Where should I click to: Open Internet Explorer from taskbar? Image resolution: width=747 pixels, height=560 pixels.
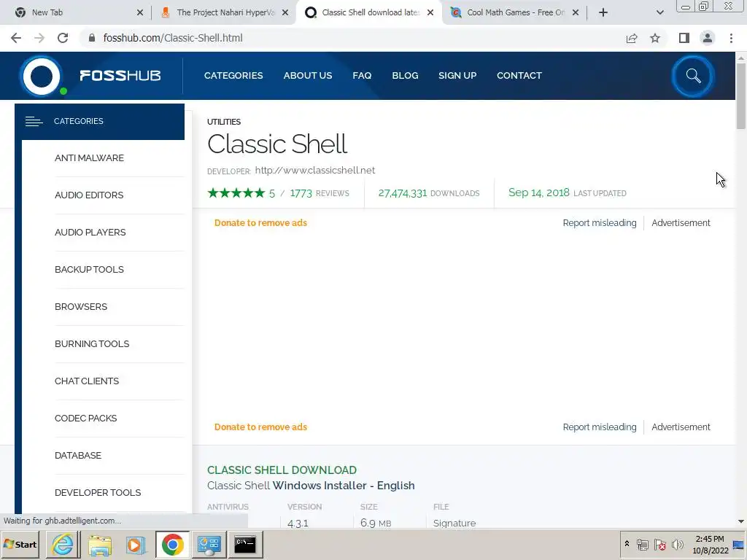coord(63,545)
